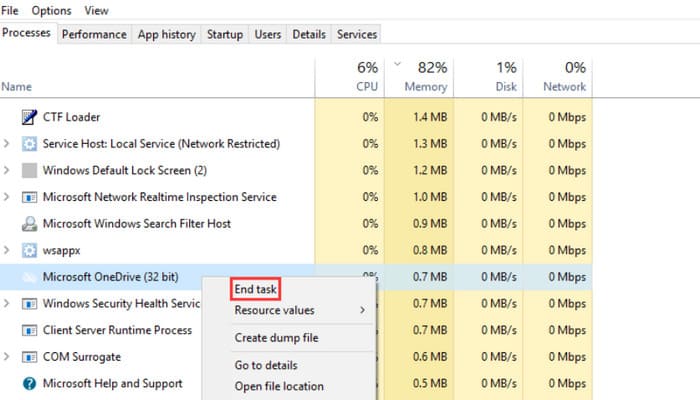
Task: Click wsappx's 0 MB/s disk value
Action: point(499,250)
